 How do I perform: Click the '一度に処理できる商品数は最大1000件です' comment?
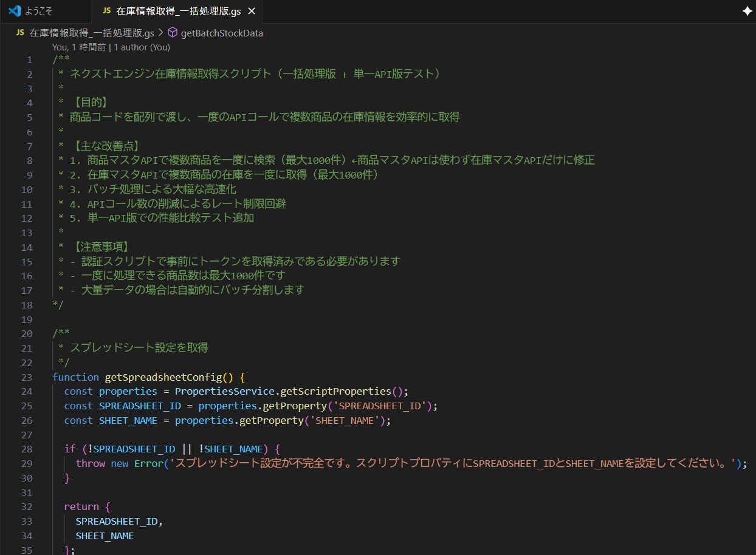click(183, 276)
